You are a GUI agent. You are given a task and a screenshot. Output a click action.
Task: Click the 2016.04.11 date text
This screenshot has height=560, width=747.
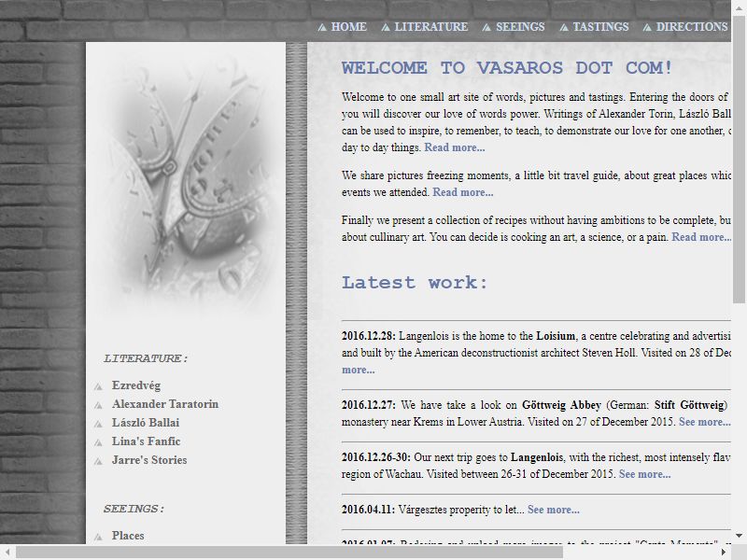click(368, 510)
